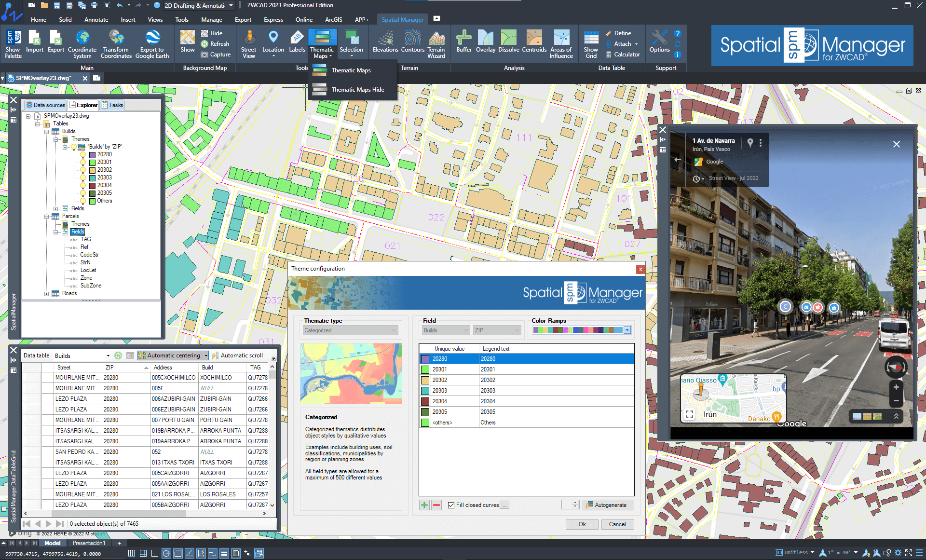Collapse the Builds table node
The width and height of the screenshot is (926, 560).
tap(46, 131)
